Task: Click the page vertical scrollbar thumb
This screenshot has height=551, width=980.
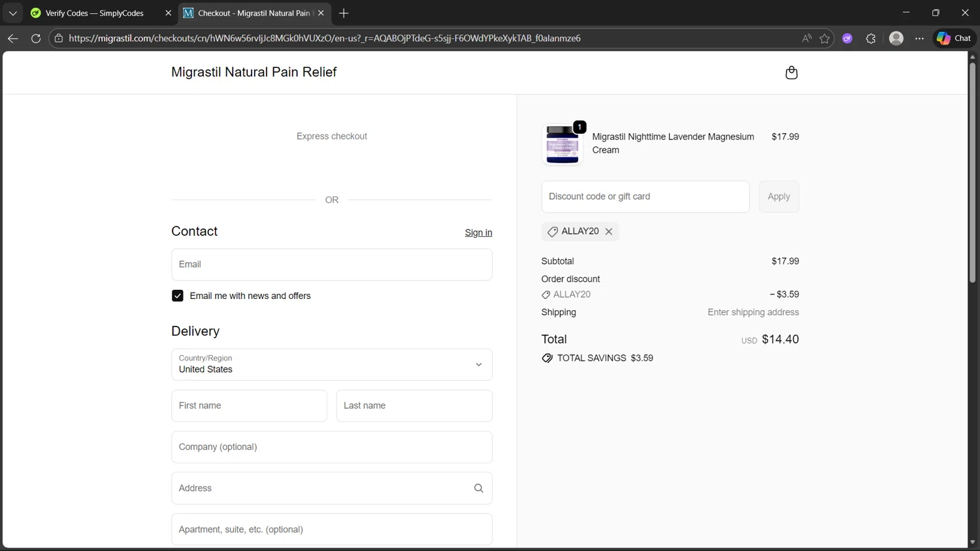Action: 972,173
